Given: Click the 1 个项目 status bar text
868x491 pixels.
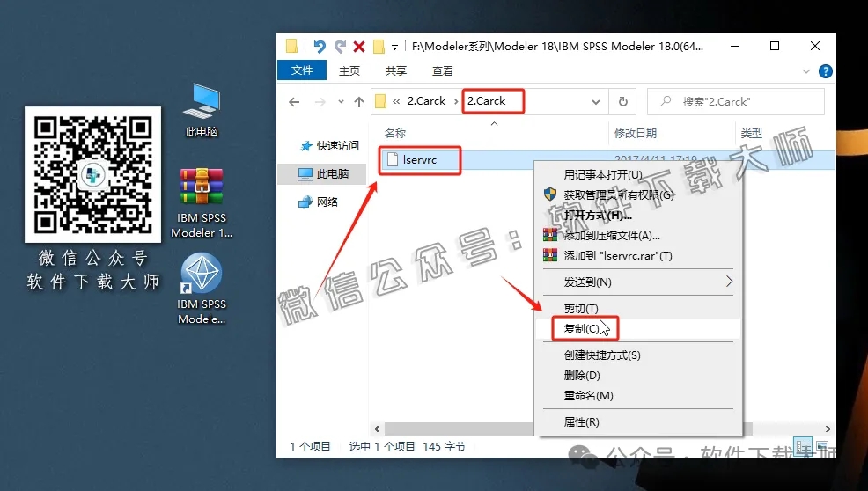Looking at the screenshot, I should (310, 447).
